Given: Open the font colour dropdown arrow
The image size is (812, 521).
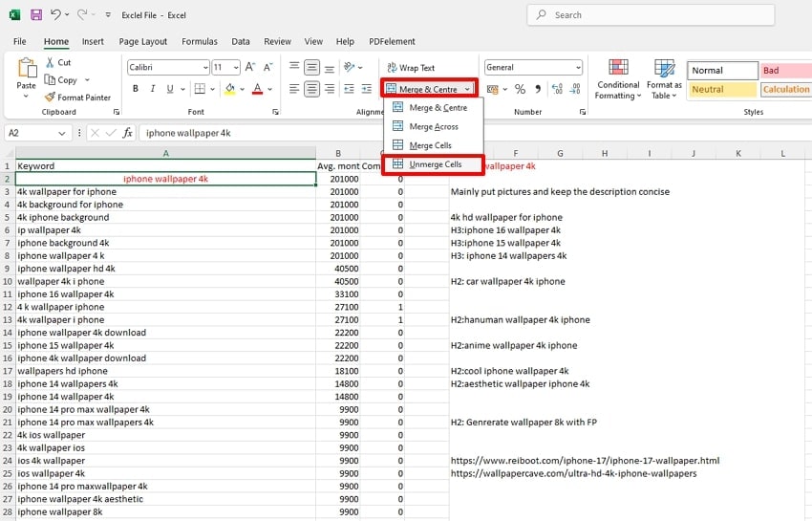Looking at the screenshot, I should click(269, 89).
